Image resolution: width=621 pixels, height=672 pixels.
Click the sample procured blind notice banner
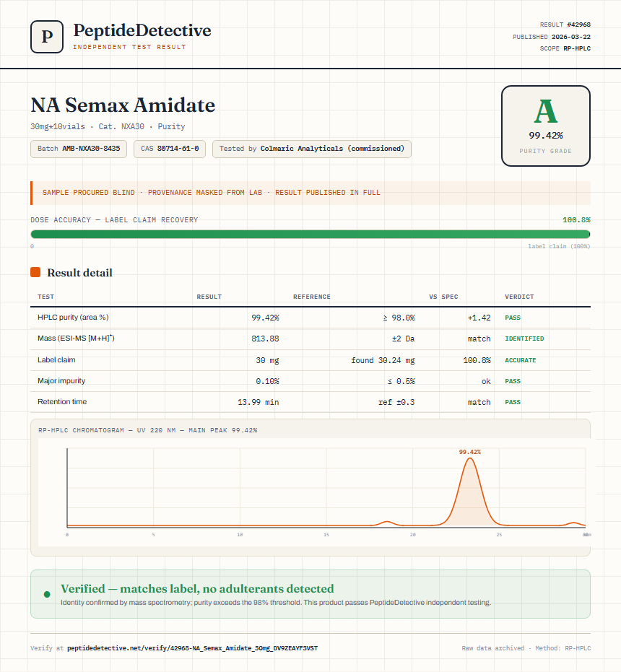pos(310,193)
